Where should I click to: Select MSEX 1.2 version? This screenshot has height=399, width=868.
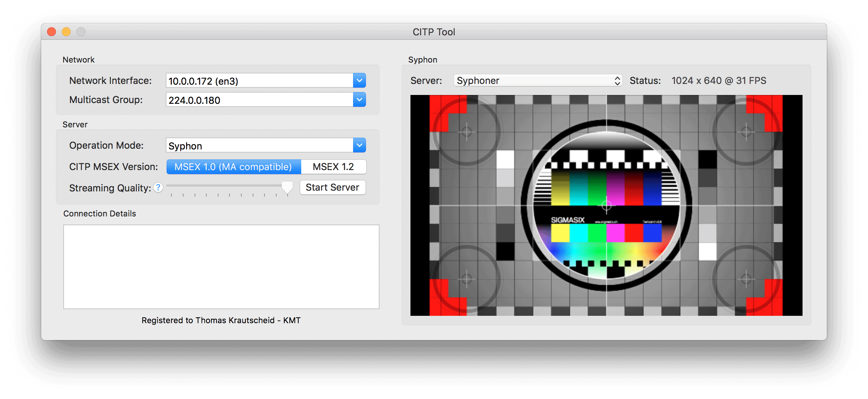point(334,167)
